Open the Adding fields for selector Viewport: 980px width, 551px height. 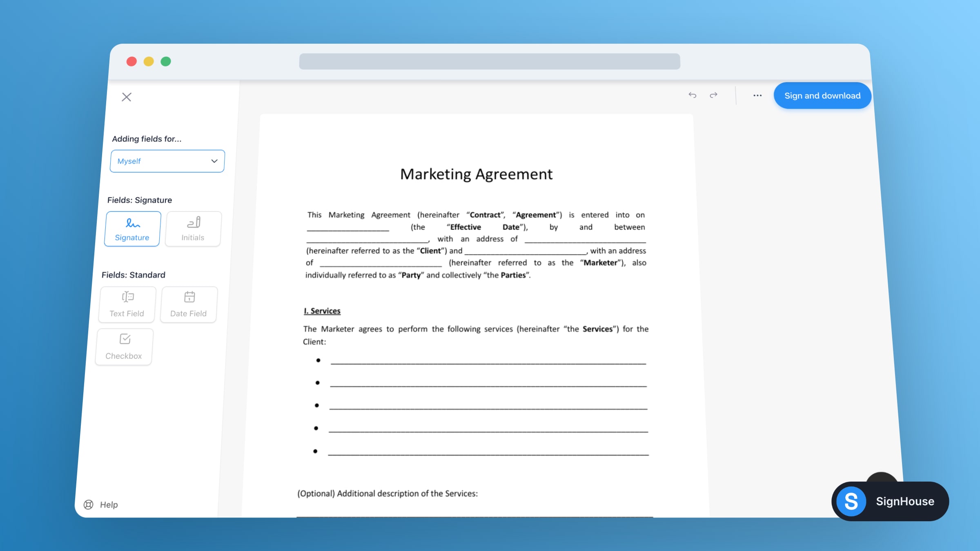167,161
